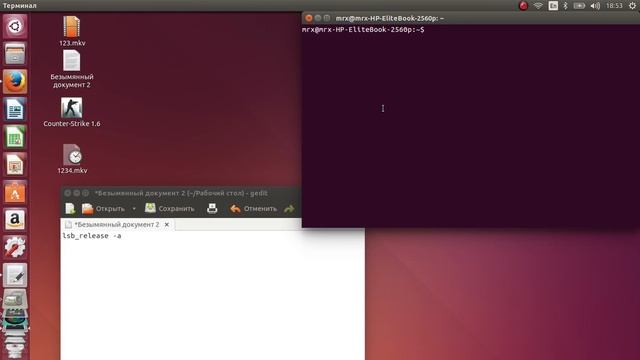Launch Firefox from the launcher
640x360 pixels.
pos(15,81)
